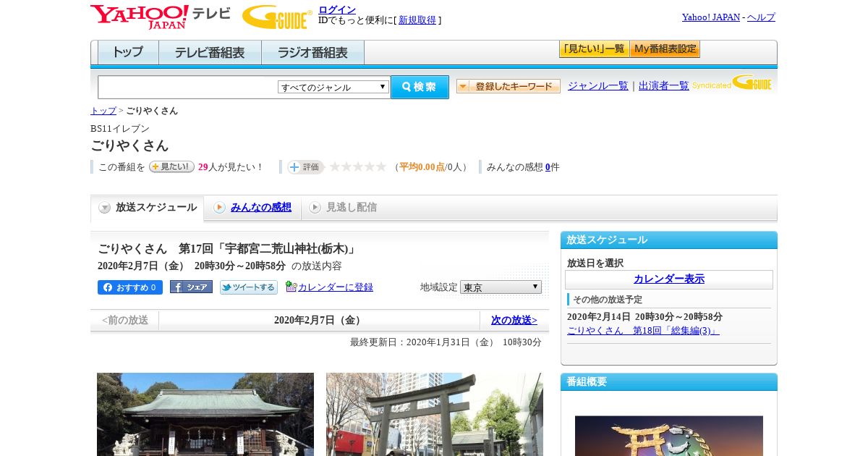Set the rating using the third star
This screenshot has height=456, width=868.
[358, 166]
